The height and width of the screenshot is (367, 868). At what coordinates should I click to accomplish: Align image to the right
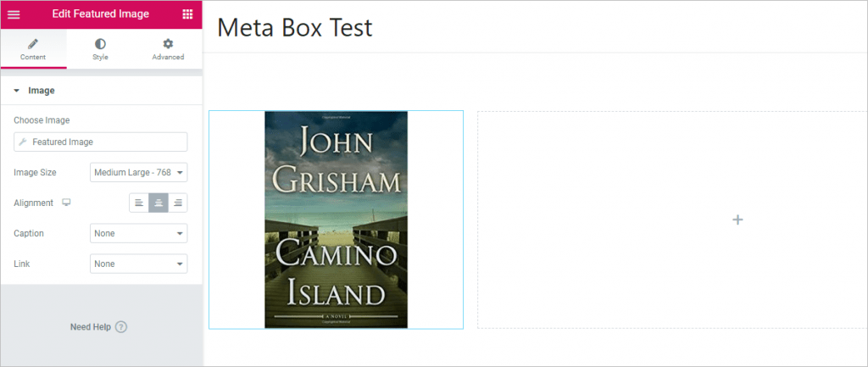[x=177, y=203]
